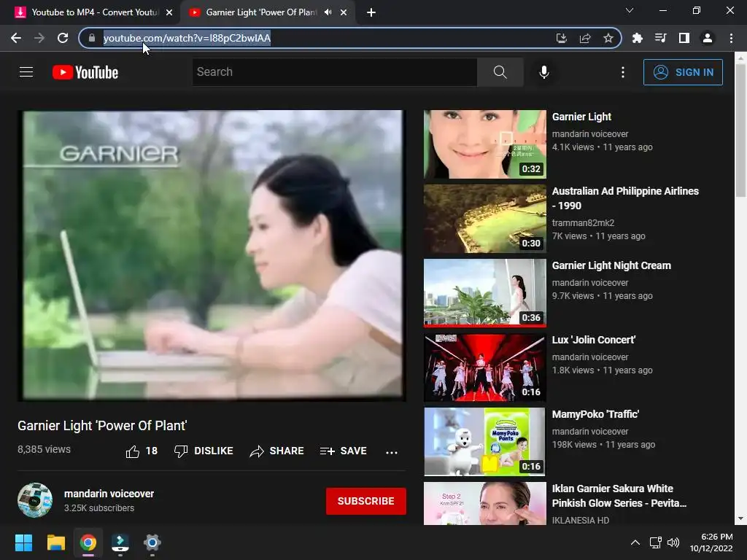Click the page vertical scrollbar thumb
The image size is (747, 560).
pos(740,130)
